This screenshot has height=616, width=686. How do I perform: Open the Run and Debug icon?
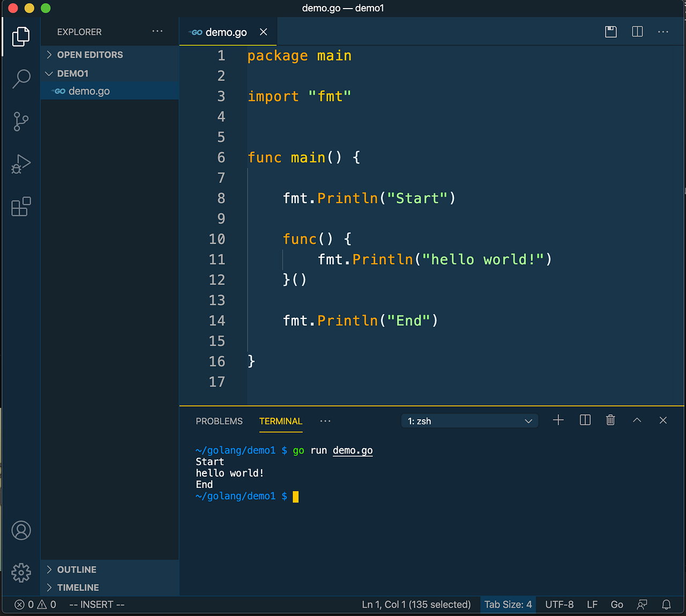pyautogui.click(x=21, y=164)
